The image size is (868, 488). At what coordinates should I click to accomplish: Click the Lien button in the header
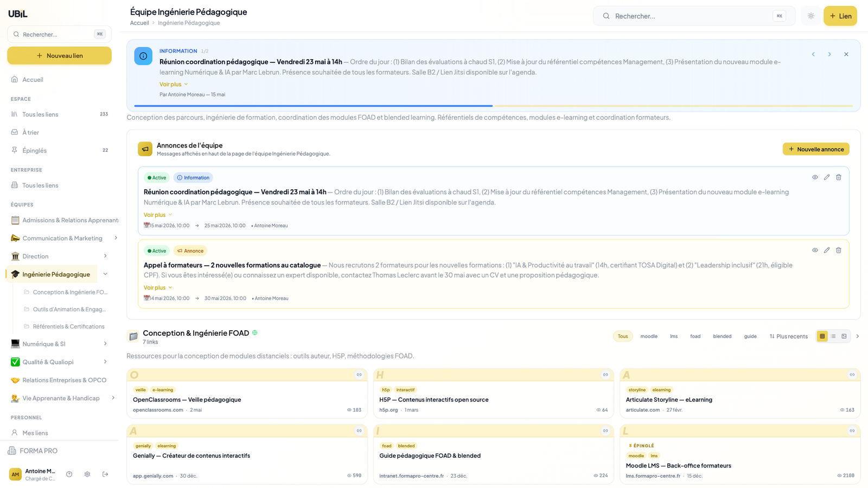[840, 16]
